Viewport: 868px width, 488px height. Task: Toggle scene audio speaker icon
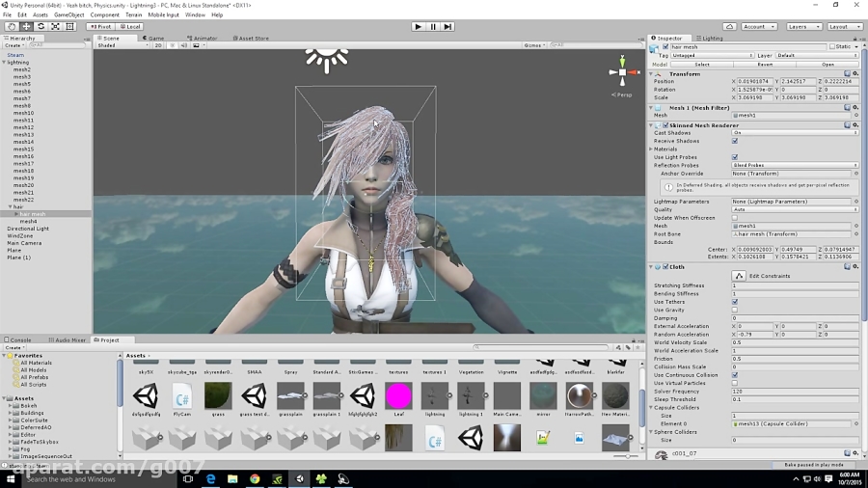point(184,45)
